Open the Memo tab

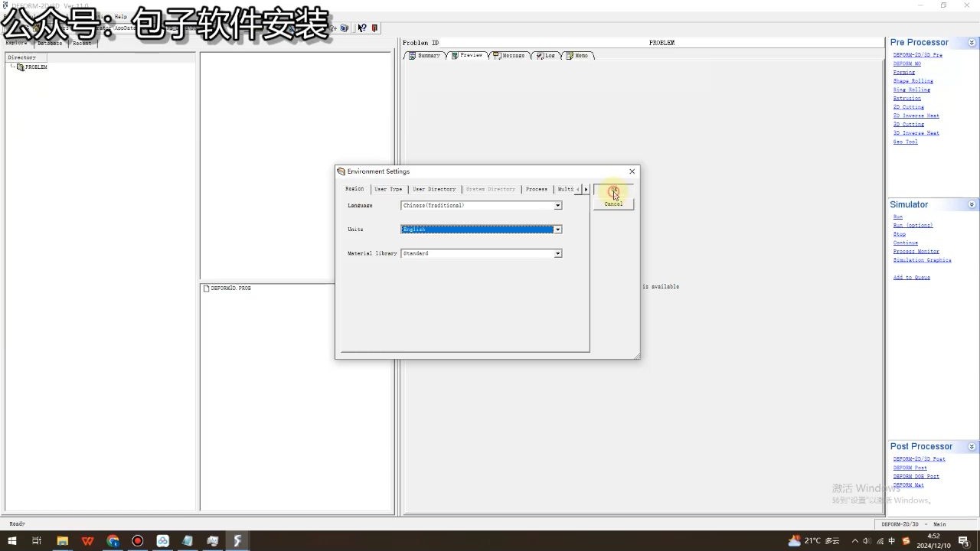[x=578, y=55]
